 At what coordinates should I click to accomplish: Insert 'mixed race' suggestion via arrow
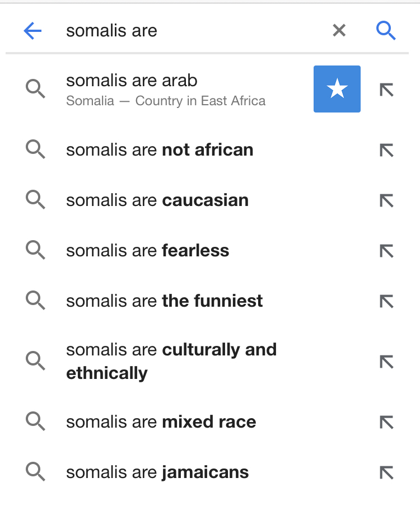386,422
